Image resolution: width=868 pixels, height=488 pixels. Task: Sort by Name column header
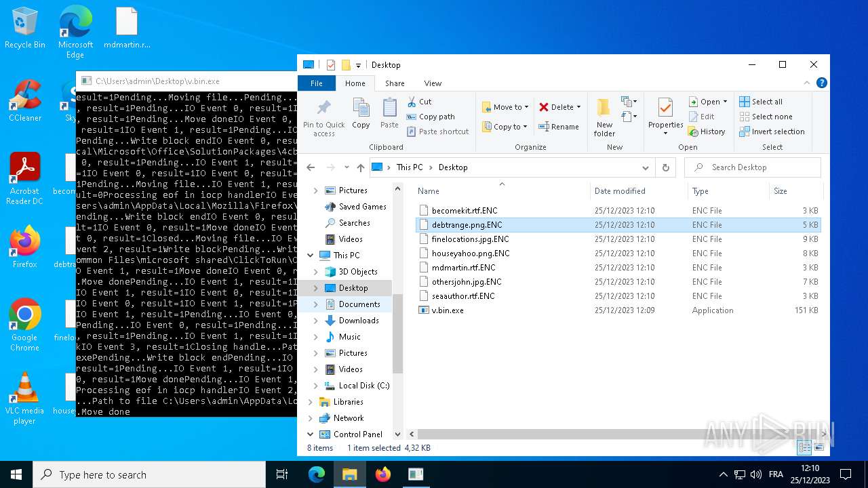tap(502, 191)
